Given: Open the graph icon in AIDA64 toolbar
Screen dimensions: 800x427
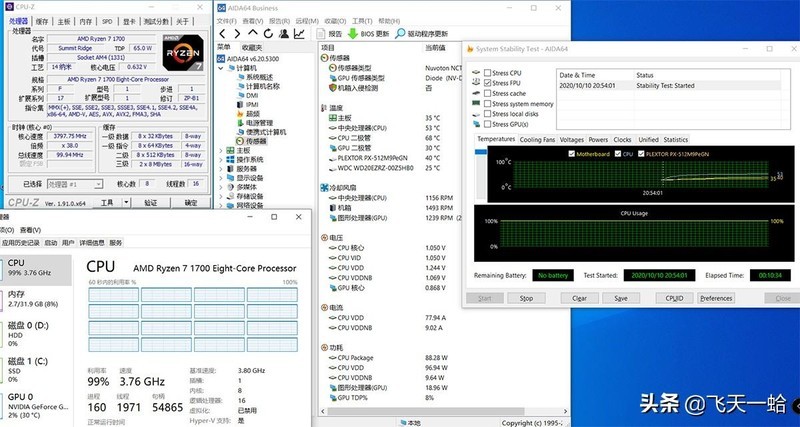Looking at the screenshot, I should [299, 34].
